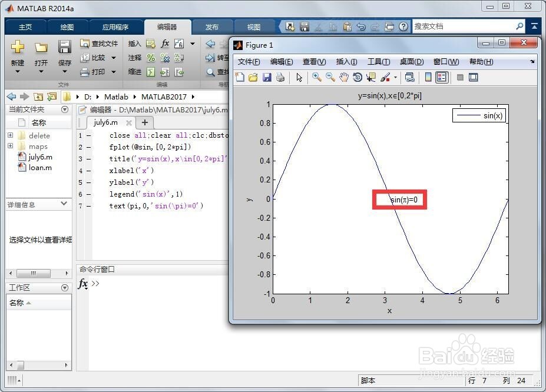This screenshot has width=546, height=392.
Task: Insert section icon next to 插入
Action: (x=150, y=44)
